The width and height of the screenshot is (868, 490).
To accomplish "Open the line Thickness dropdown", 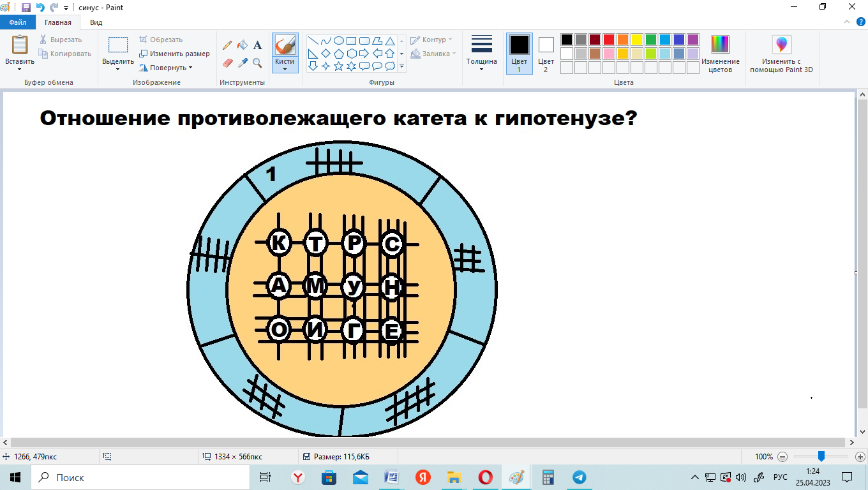I will tap(481, 54).
